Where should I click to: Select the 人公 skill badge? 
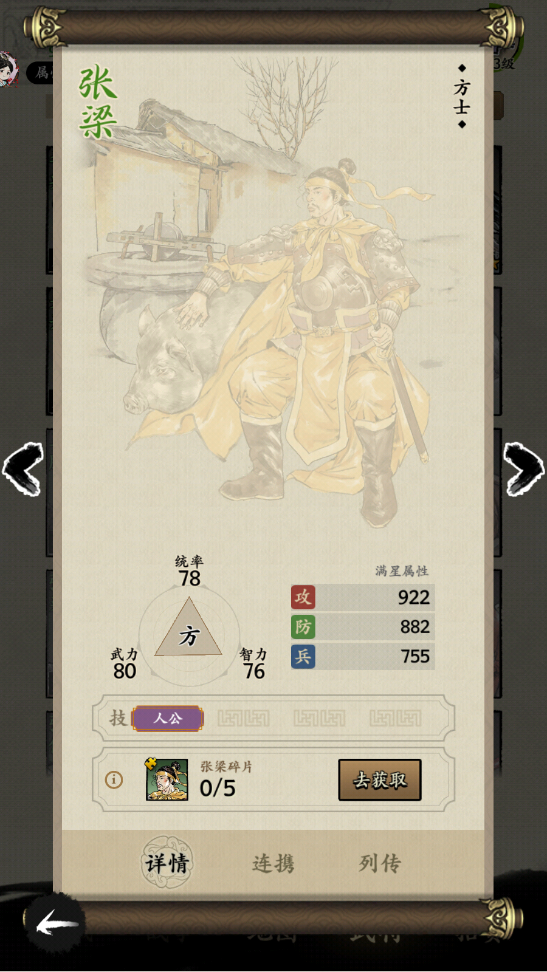pyautogui.click(x=167, y=719)
